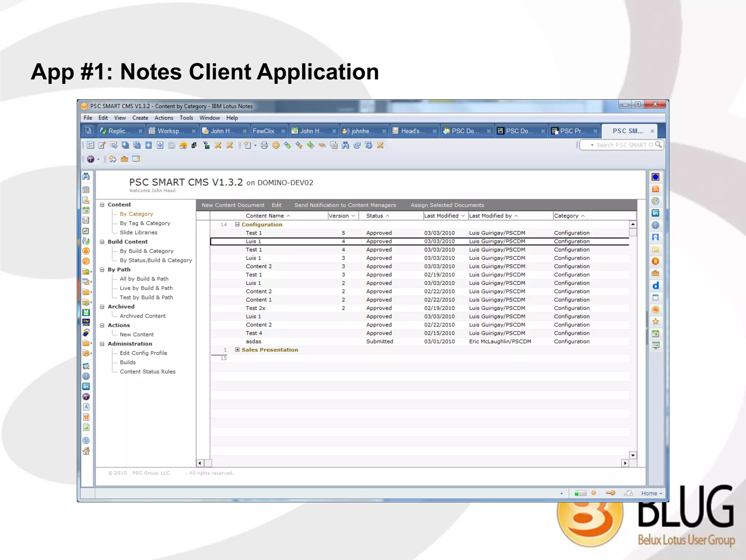This screenshot has width=746, height=560.
Task: Collapse the Actions navigation section
Action: 102,325
